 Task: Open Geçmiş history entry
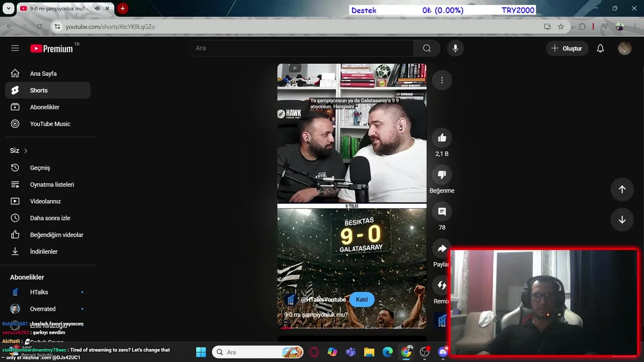tap(48, 168)
